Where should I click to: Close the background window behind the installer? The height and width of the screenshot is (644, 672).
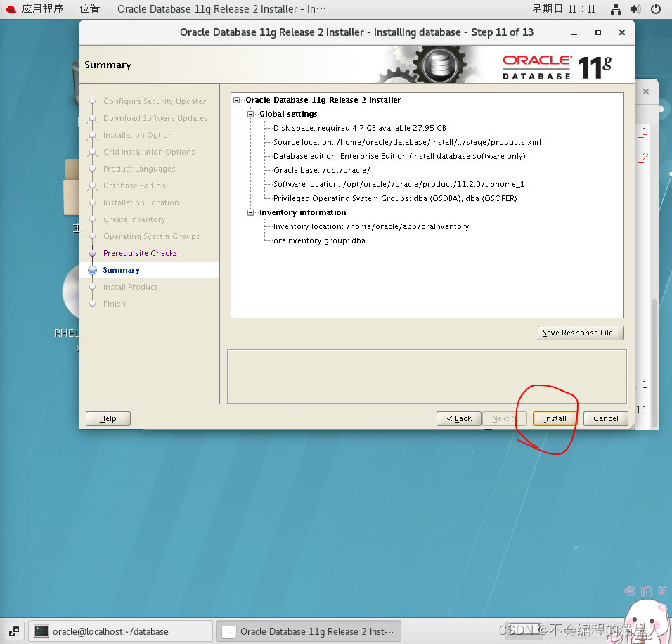coord(646,91)
